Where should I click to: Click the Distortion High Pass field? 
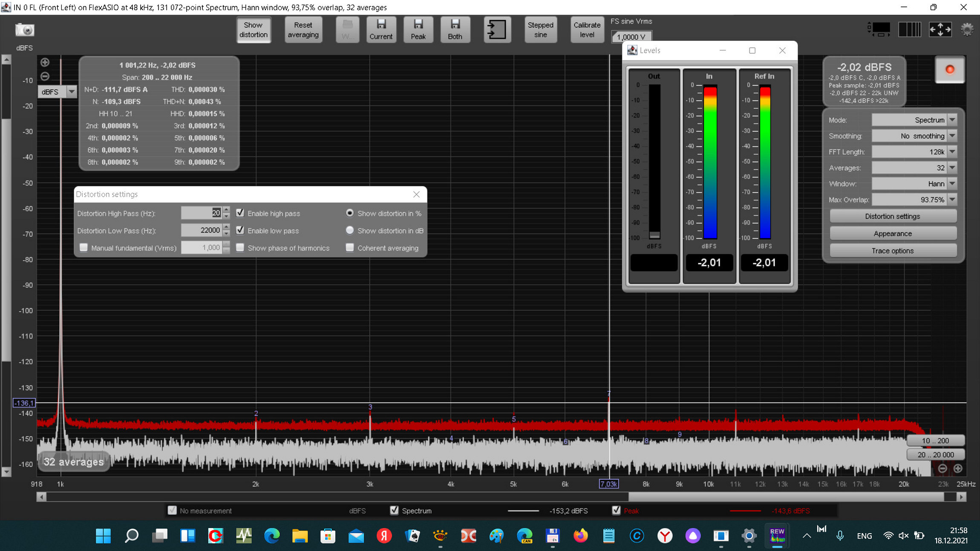coord(202,213)
